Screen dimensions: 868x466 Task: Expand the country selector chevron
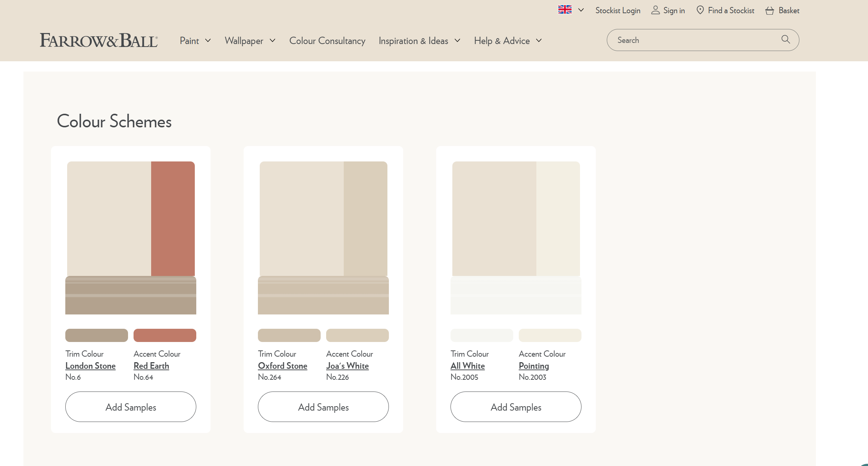[581, 10]
